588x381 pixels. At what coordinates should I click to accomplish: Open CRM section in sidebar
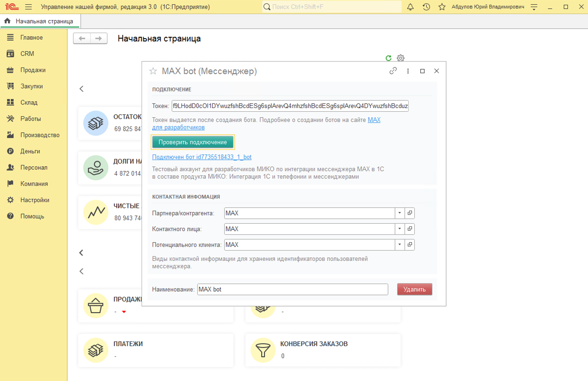(27, 54)
